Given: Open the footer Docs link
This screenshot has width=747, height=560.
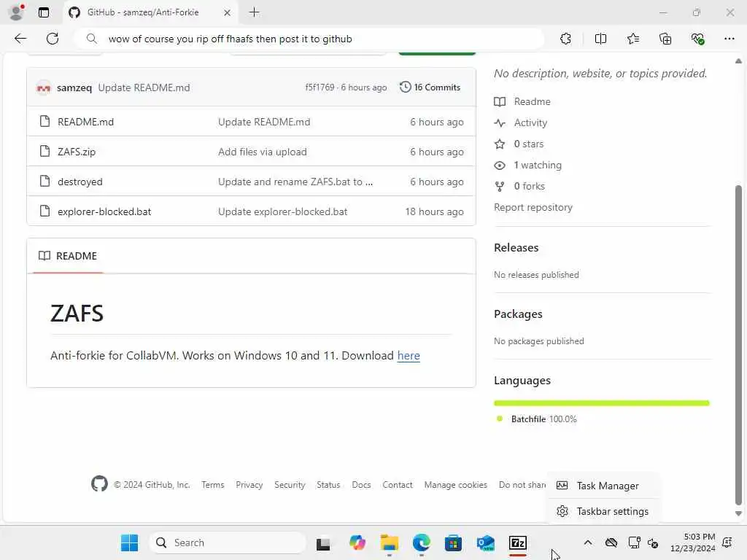Looking at the screenshot, I should [361, 485].
